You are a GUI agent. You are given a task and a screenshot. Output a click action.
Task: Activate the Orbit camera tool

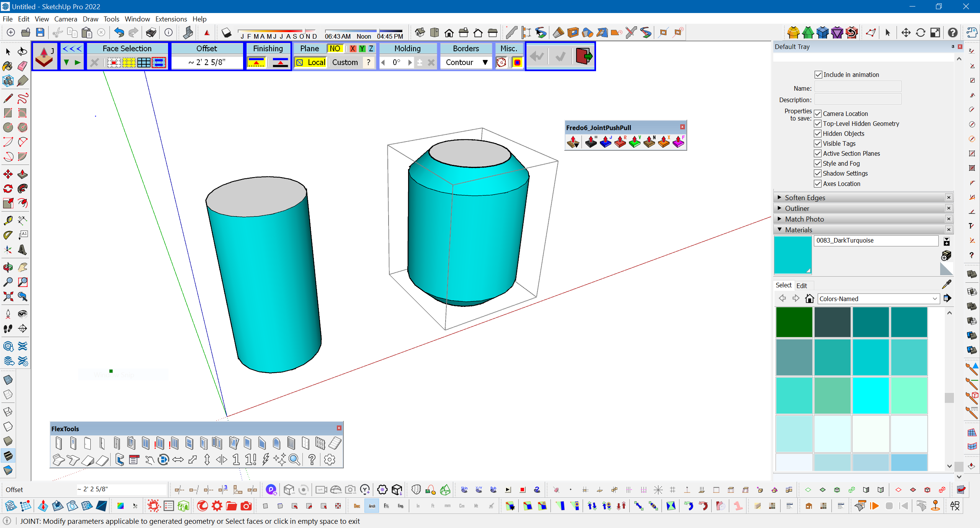pos(8,267)
